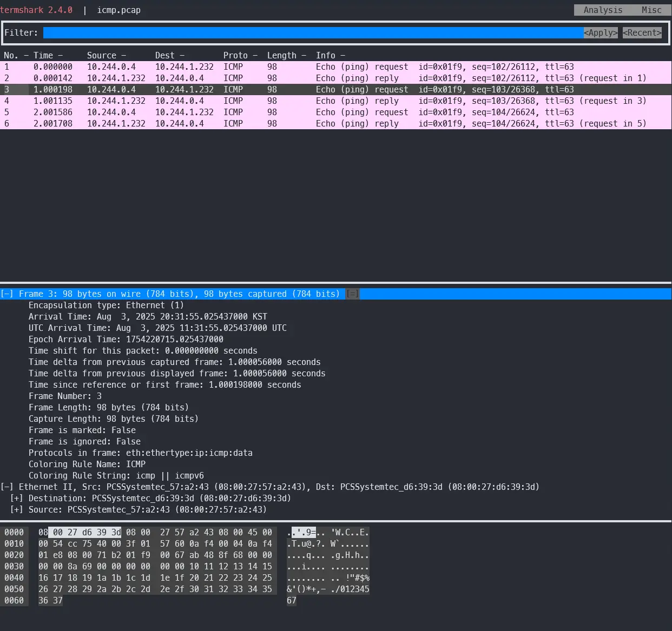This screenshot has width=672, height=631.
Task: Click hex dump offset row 0020
Action: point(14,555)
